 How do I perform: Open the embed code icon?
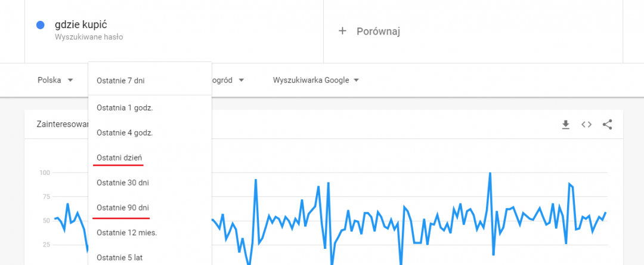587,125
